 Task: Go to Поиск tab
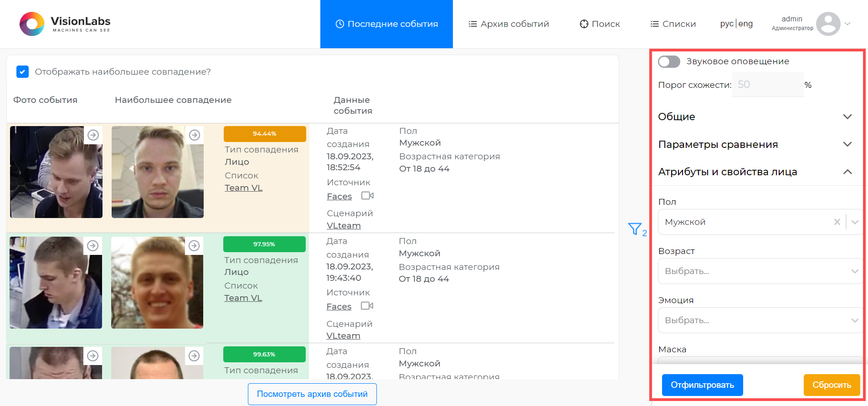600,24
